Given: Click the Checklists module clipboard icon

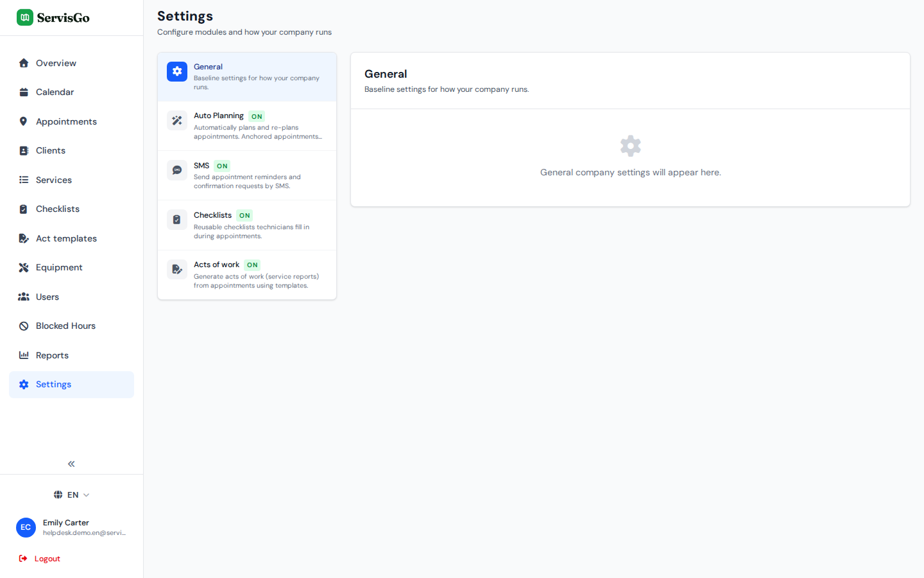Looking at the screenshot, I should [x=177, y=220].
